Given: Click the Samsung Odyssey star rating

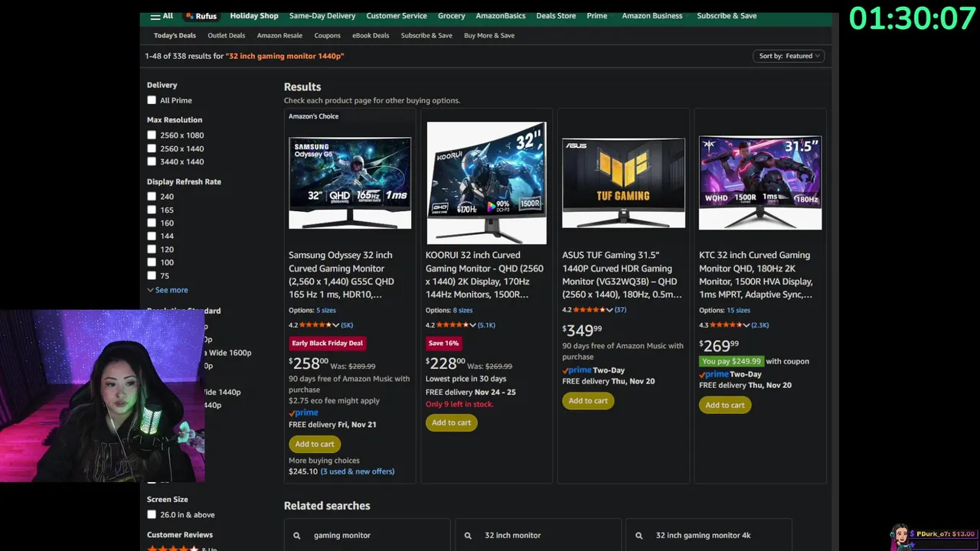Looking at the screenshot, I should coord(315,325).
